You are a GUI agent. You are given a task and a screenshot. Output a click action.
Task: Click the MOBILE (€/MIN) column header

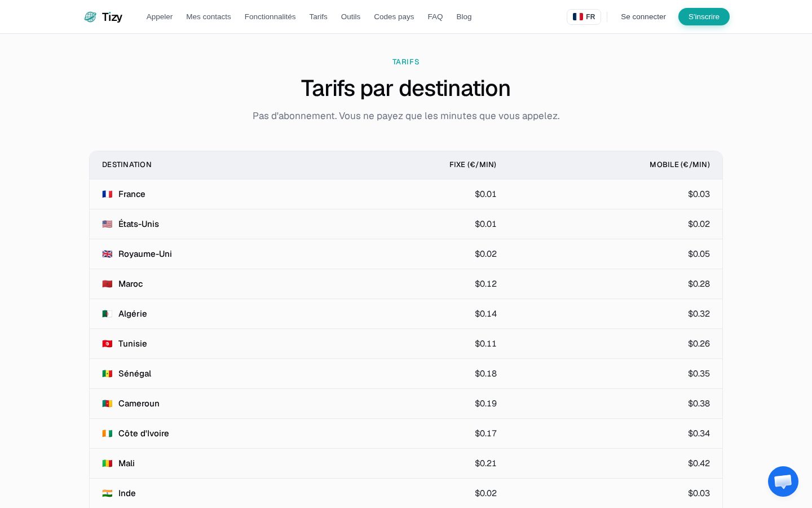click(679, 165)
